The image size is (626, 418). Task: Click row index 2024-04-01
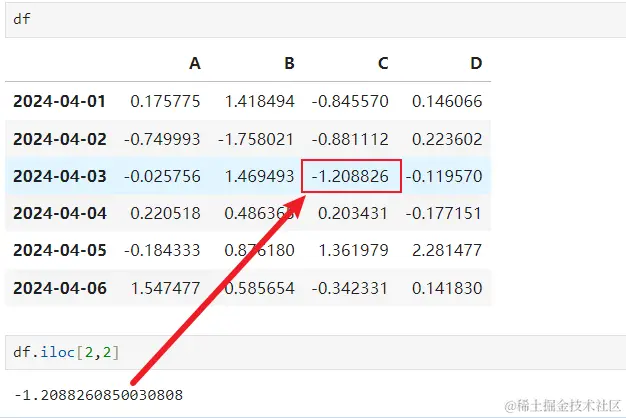(x=59, y=101)
